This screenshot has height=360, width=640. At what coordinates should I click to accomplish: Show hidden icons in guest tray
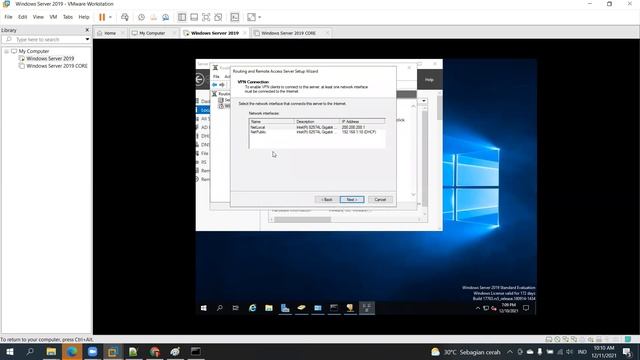tap(478, 309)
